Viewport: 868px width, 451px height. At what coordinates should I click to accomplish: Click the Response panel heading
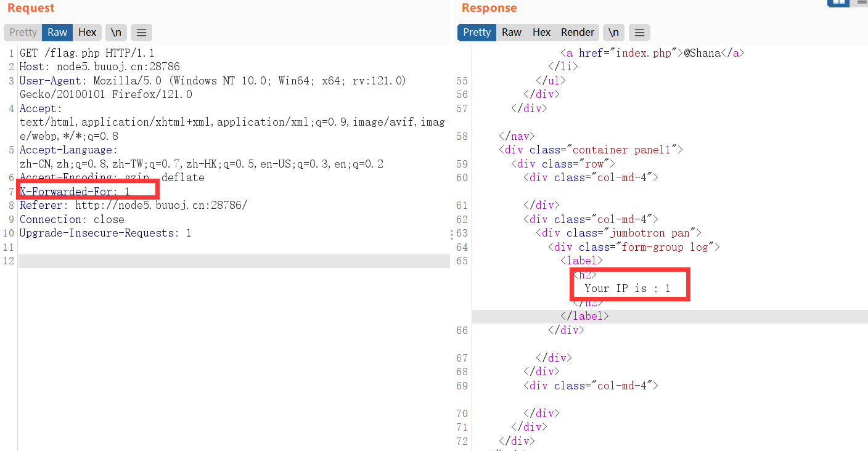[489, 8]
